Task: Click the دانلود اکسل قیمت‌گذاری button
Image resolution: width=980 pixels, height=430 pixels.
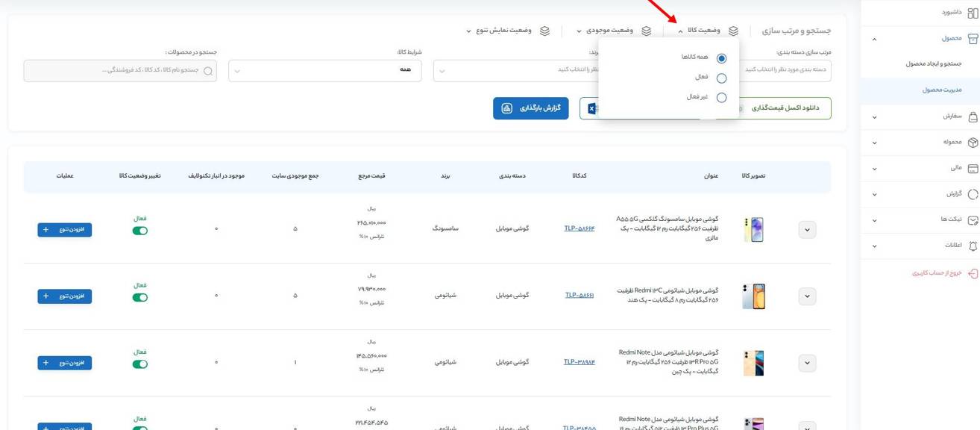Action: click(784, 108)
